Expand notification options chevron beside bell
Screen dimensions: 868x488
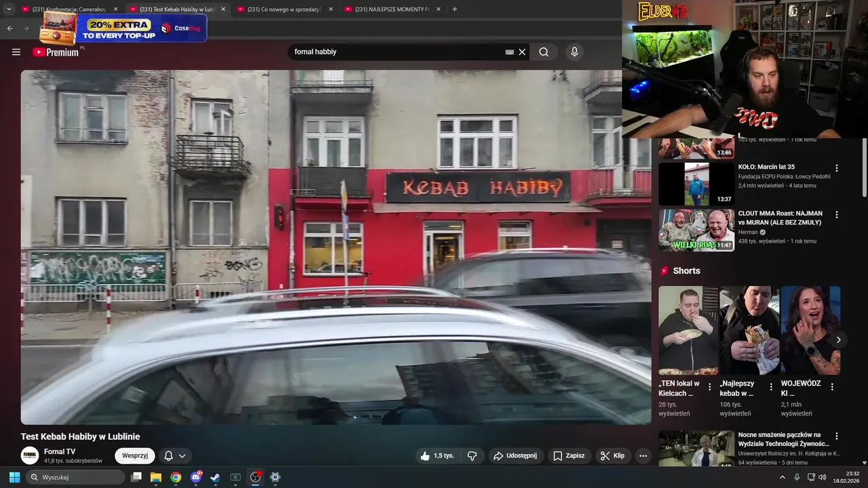click(182, 456)
